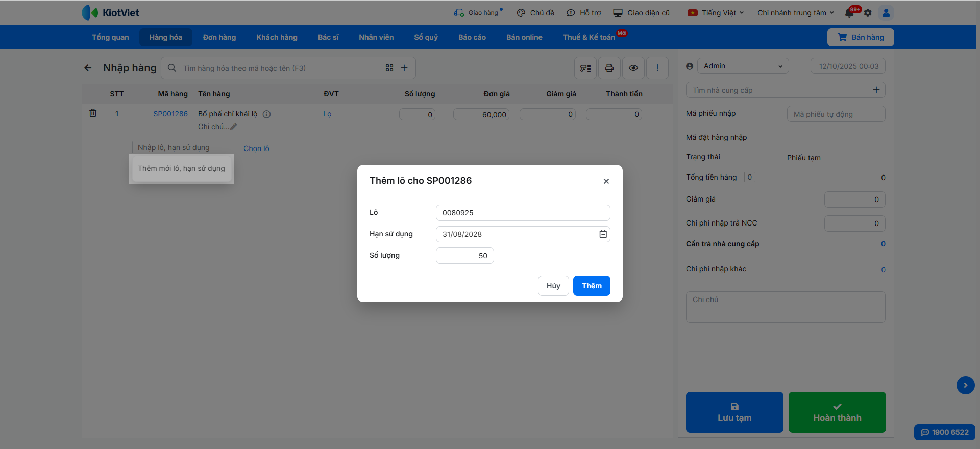The image size is (980, 449).
Task: Open the Hạn sử dụng calendar picker
Action: pos(603,234)
